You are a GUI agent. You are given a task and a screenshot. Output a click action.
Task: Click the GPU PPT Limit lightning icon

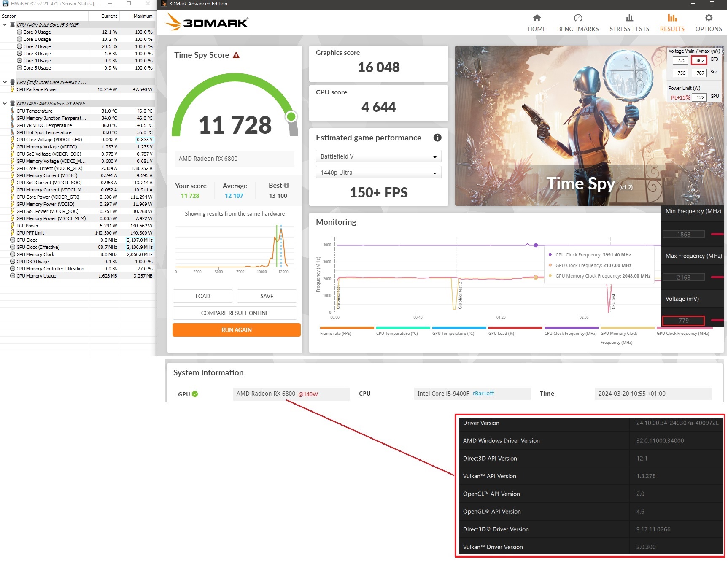(x=13, y=233)
